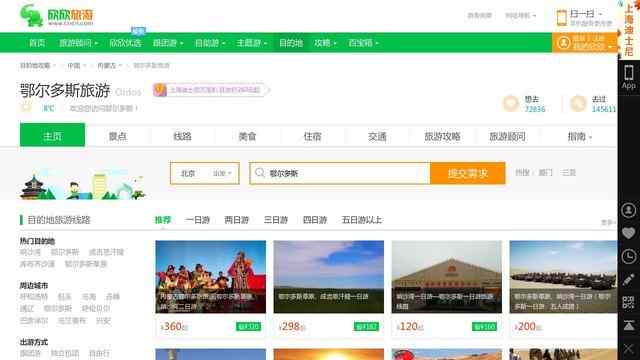This screenshot has width=640, height=360.
Task: Click the 145611 去过 count
Action: point(604,109)
